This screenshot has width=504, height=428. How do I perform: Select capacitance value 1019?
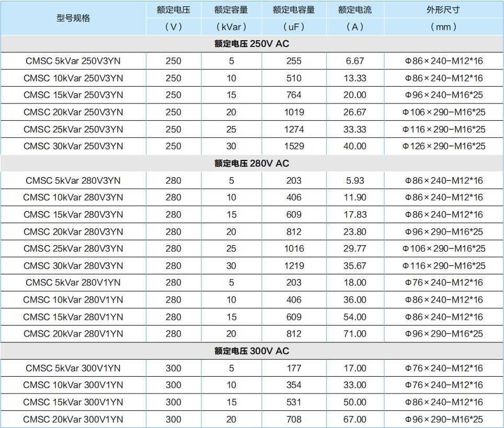coord(294,112)
